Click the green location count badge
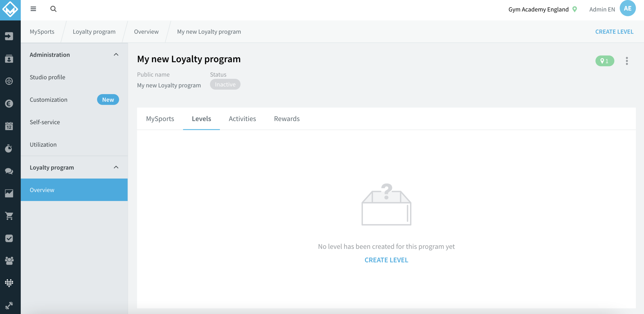The image size is (644, 314). tap(604, 61)
